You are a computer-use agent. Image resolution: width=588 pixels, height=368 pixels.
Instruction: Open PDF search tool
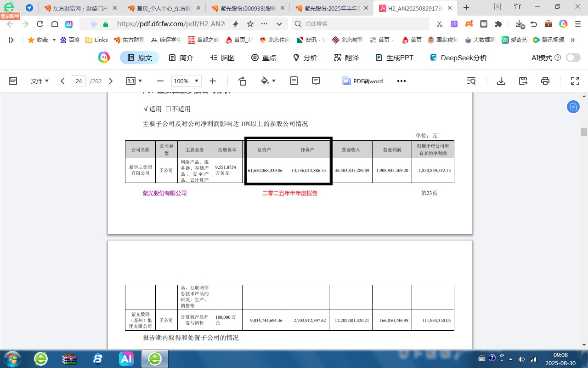(471, 81)
